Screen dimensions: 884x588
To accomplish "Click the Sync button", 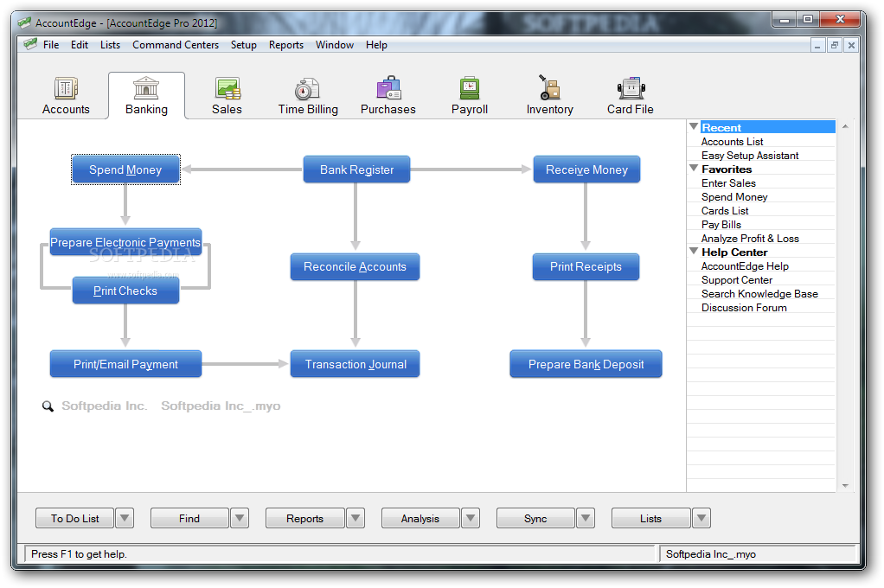I will click(535, 518).
